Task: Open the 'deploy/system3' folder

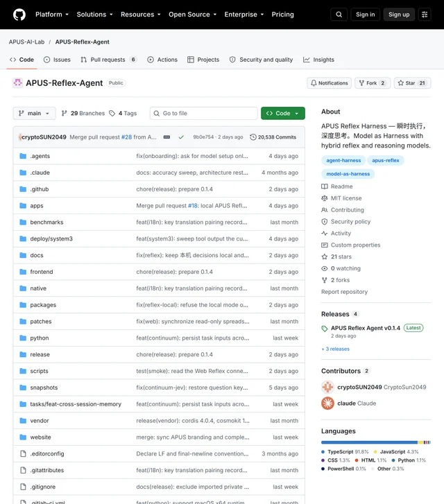Action: tap(51, 238)
